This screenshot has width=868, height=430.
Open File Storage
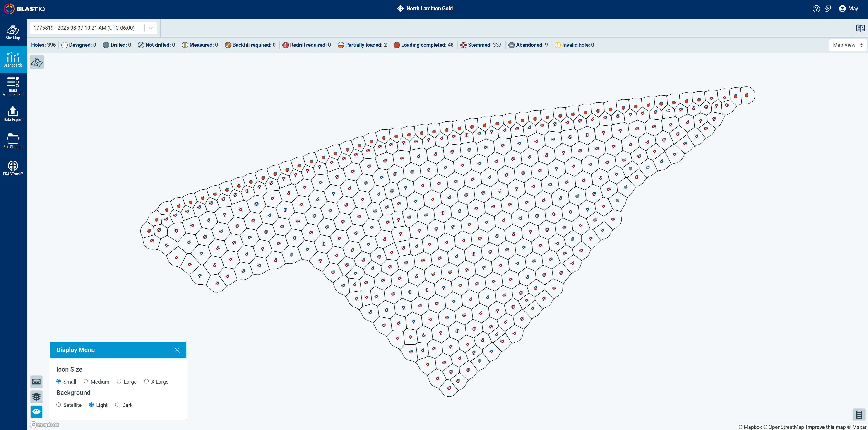(13, 141)
